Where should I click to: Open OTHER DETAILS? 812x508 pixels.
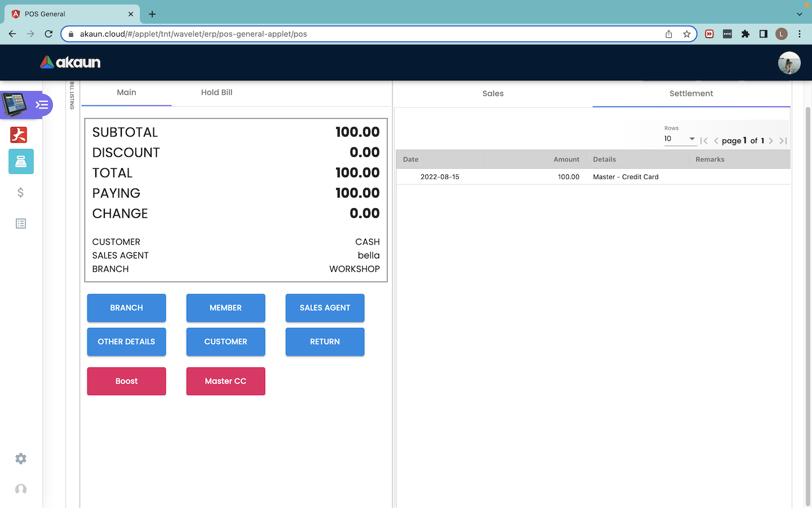click(x=126, y=341)
